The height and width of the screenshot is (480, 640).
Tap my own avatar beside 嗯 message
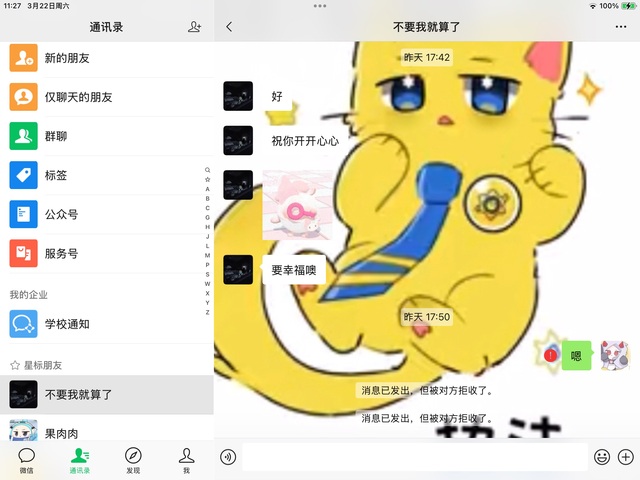(x=616, y=356)
